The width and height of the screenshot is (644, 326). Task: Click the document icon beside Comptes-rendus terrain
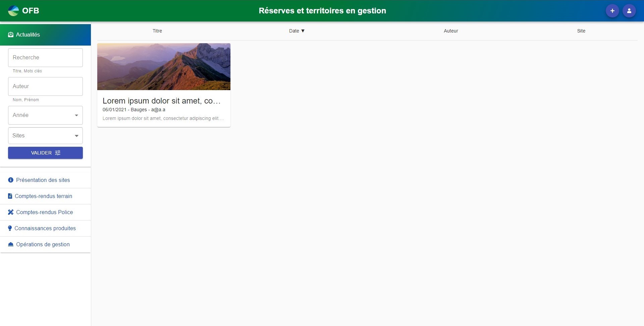pos(10,196)
